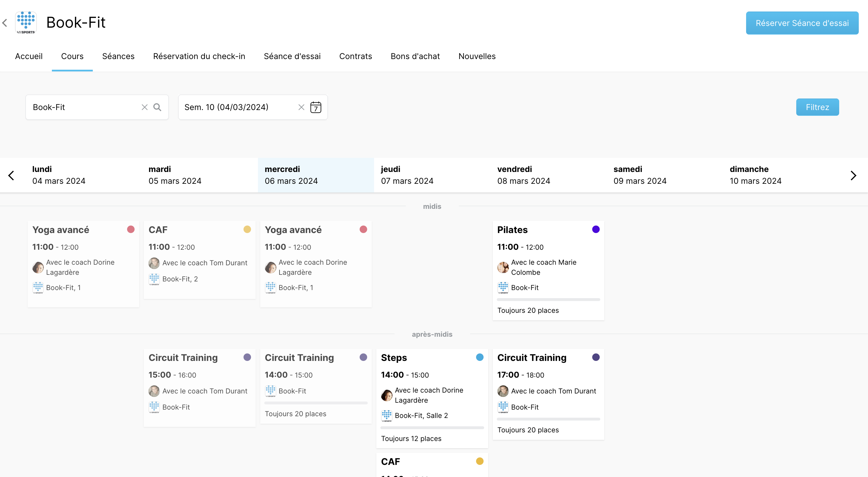The width and height of the screenshot is (868, 477).
Task: Click Steps places availability bar
Action: point(432,427)
